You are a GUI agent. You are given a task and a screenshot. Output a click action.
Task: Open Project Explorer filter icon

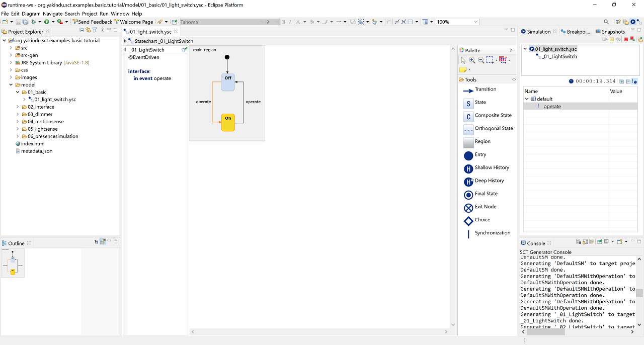[95, 31]
